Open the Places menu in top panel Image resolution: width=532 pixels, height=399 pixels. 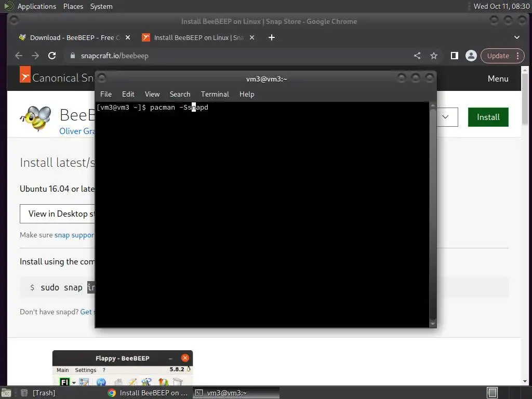pyautogui.click(x=73, y=6)
